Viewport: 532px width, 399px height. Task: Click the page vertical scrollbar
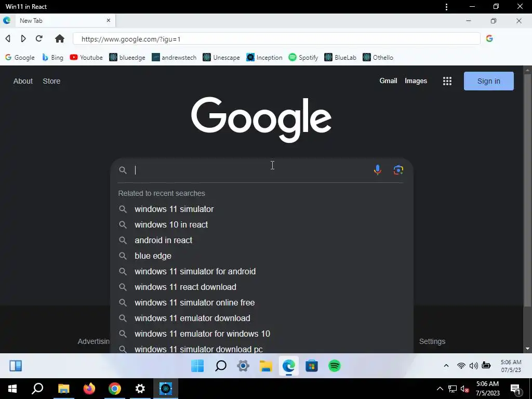pyautogui.click(x=527, y=190)
